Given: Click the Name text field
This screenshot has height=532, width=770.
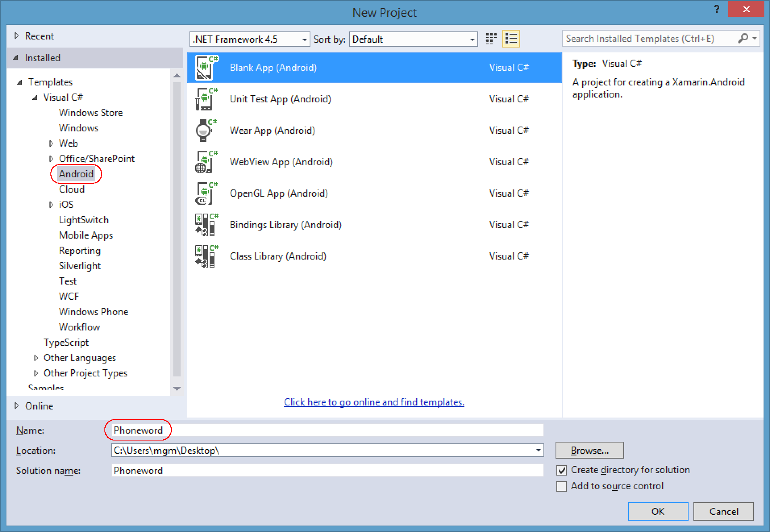Looking at the screenshot, I should click(x=327, y=430).
